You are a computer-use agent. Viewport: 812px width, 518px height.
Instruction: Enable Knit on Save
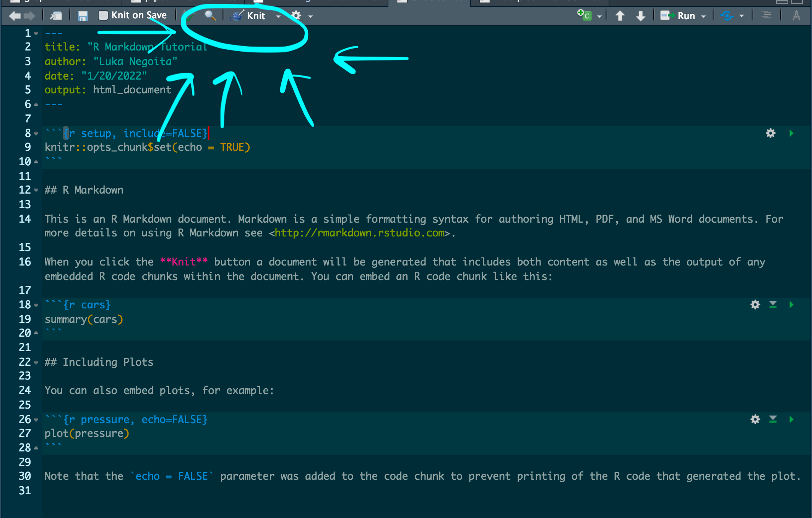click(x=103, y=15)
